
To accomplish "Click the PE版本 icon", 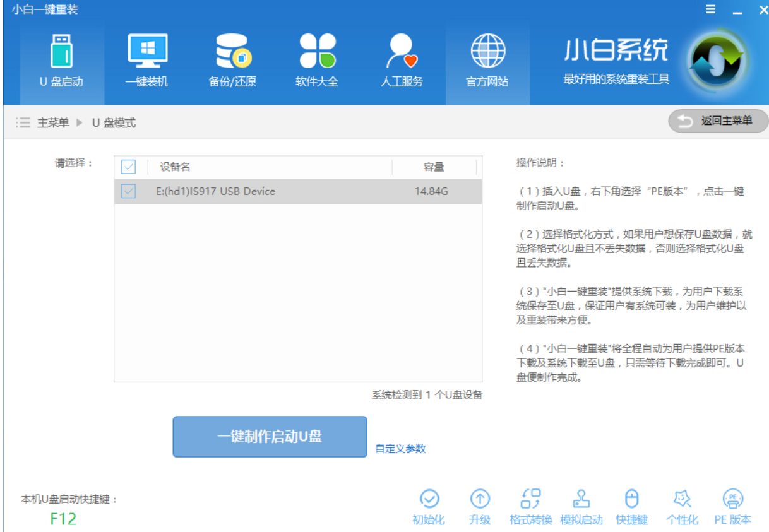I will click(733, 499).
